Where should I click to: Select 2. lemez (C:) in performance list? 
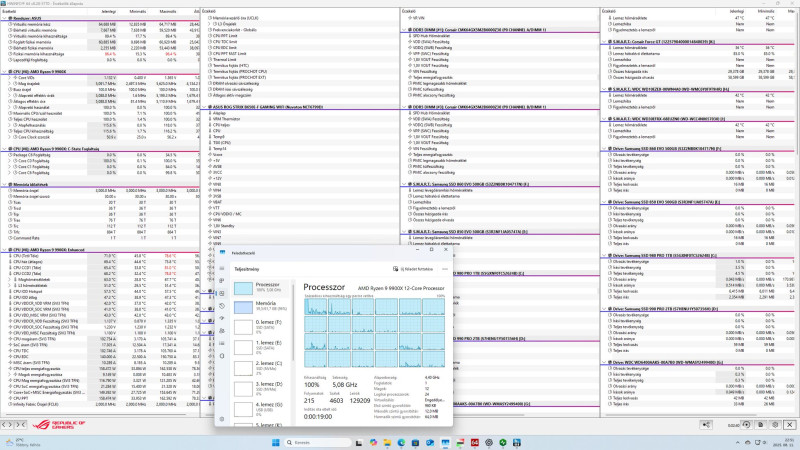260,368
